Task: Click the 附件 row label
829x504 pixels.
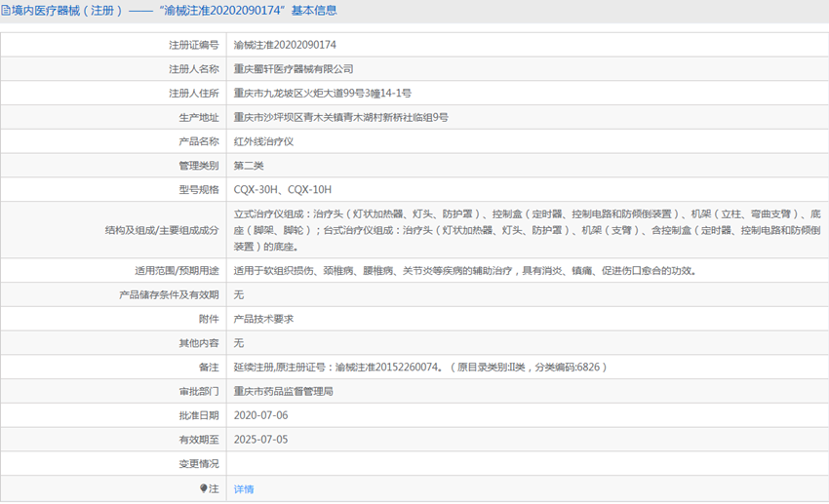Action: click(x=209, y=319)
